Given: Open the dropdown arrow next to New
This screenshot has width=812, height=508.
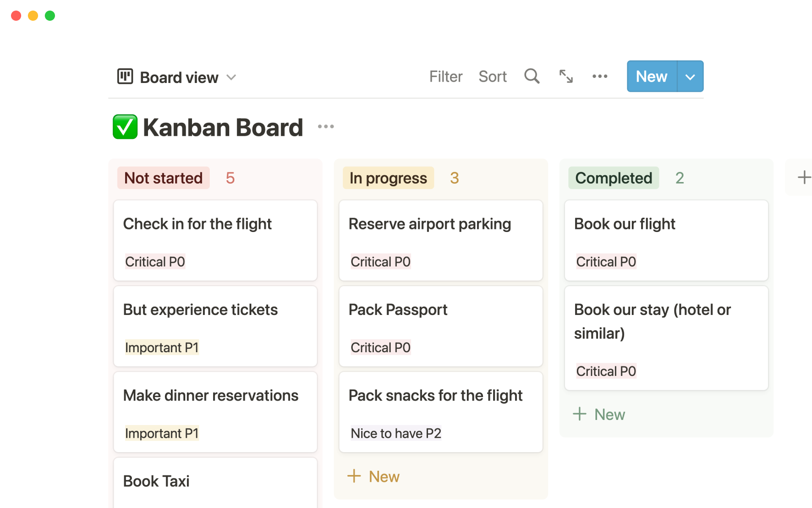Looking at the screenshot, I should point(690,77).
